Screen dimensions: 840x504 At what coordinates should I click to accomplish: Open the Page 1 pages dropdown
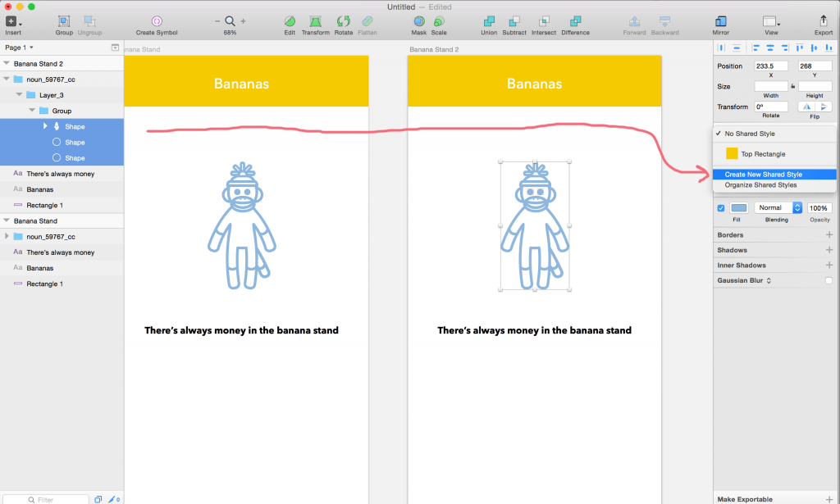[20, 48]
